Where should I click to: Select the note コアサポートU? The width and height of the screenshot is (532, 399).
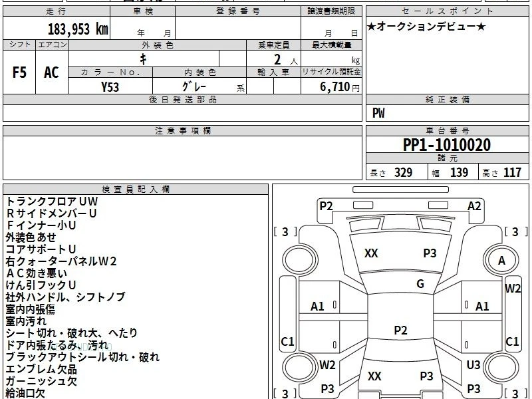click(x=41, y=249)
